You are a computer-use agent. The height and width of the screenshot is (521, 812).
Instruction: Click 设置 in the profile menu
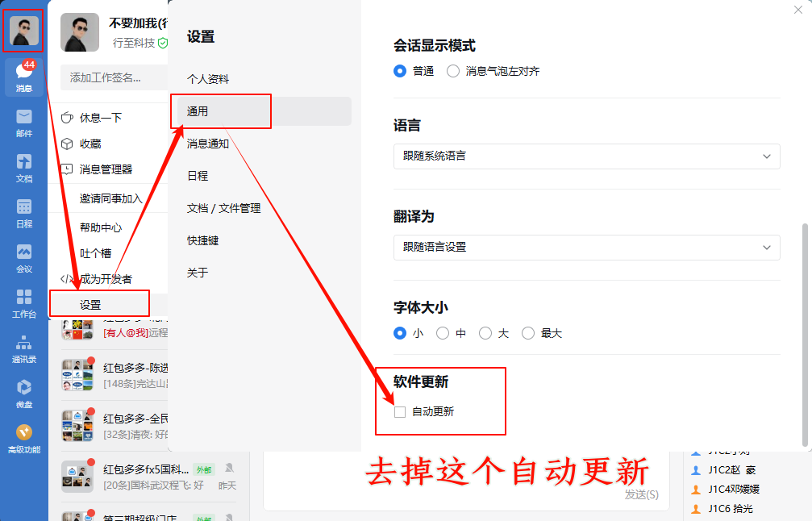click(x=91, y=305)
